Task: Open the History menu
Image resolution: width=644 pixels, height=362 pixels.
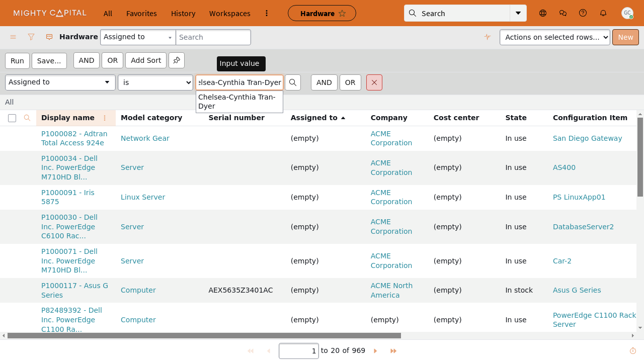Action: pos(183,14)
